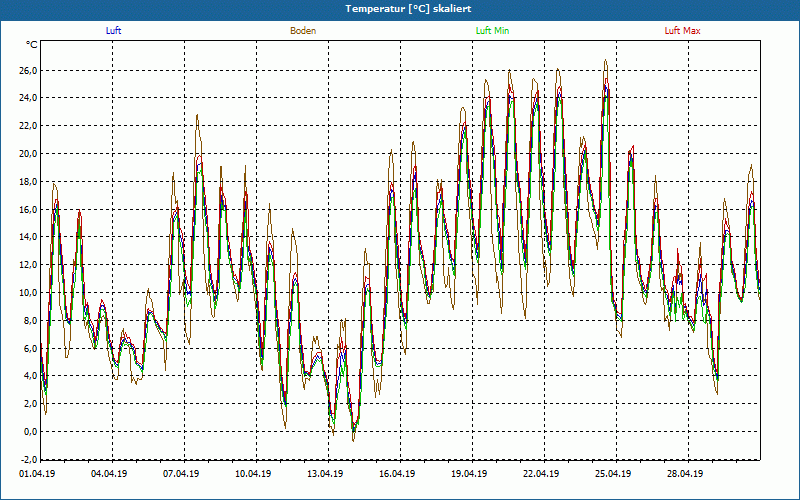The width and height of the screenshot is (800, 500).
Task: Click the 12,0 y-axis value
Action: coord(28,265)
